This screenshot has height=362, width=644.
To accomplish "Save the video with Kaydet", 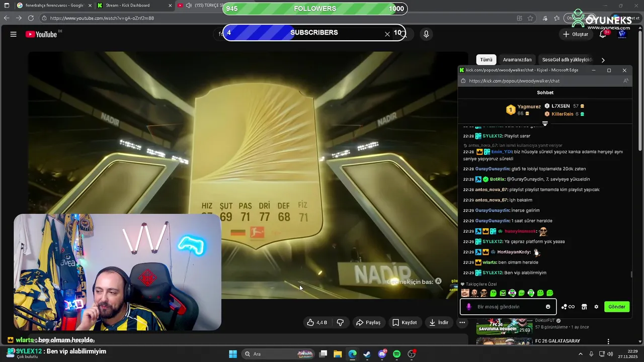I will click(x=405, y=322).
